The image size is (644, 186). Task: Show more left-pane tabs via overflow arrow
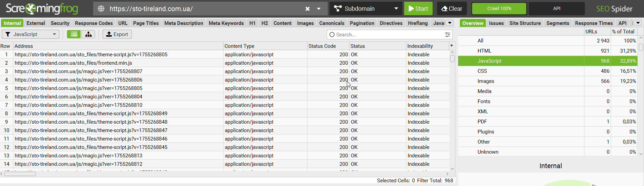click(450, 23)
